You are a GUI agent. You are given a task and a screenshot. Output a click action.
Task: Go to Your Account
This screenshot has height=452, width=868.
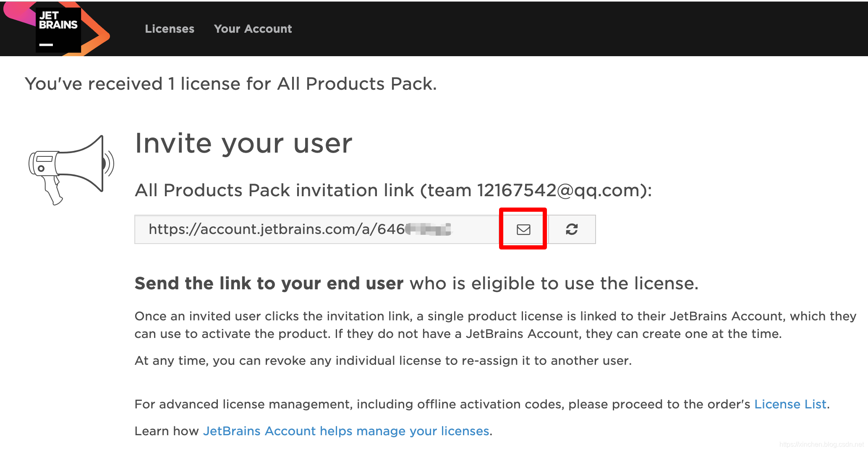click(253, 29)
